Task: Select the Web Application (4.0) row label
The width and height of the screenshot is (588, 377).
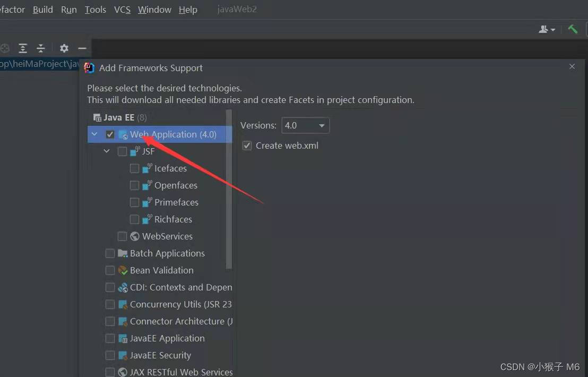Action: [x=173, y=134]
